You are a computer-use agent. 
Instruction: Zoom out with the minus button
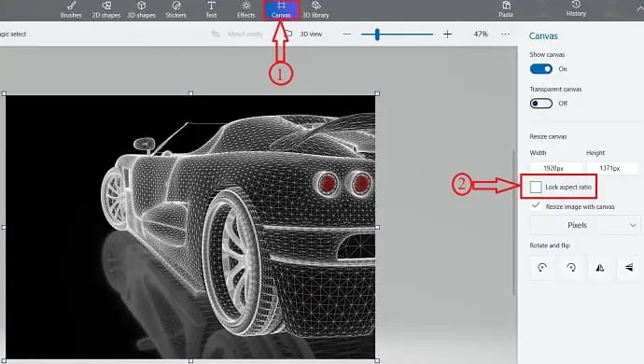click(x=346, y=35)
